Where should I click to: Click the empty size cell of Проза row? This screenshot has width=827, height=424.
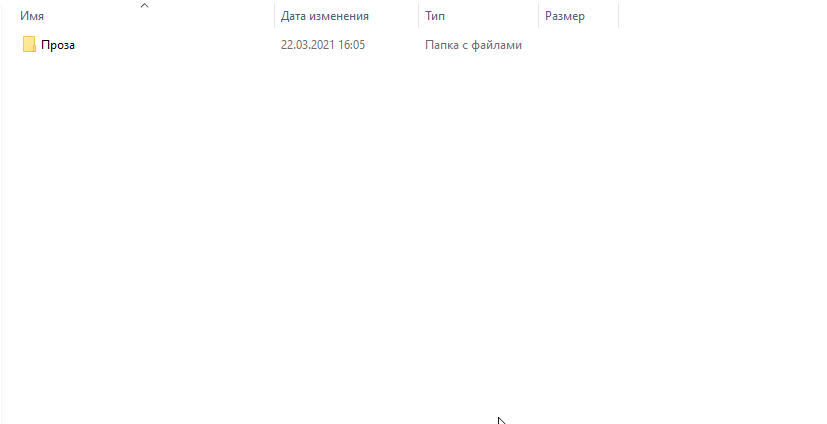pos(578,45)
